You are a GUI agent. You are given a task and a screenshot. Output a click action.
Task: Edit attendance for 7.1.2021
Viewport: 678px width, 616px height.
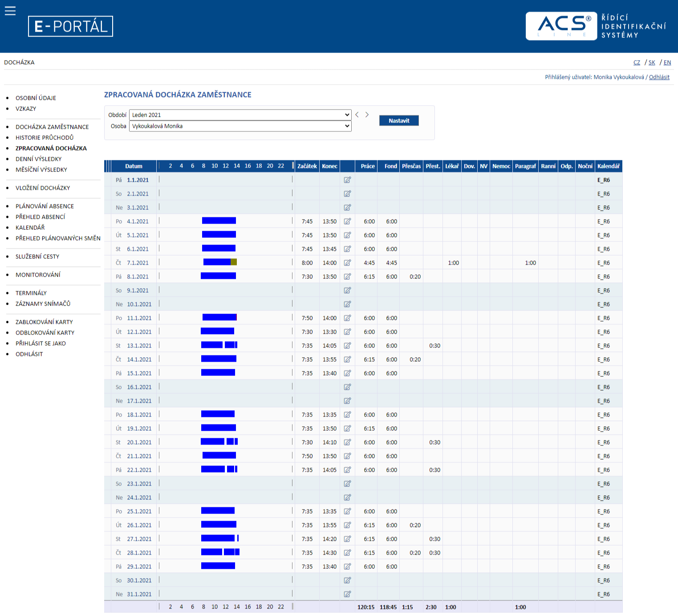[x=347, y=263]
